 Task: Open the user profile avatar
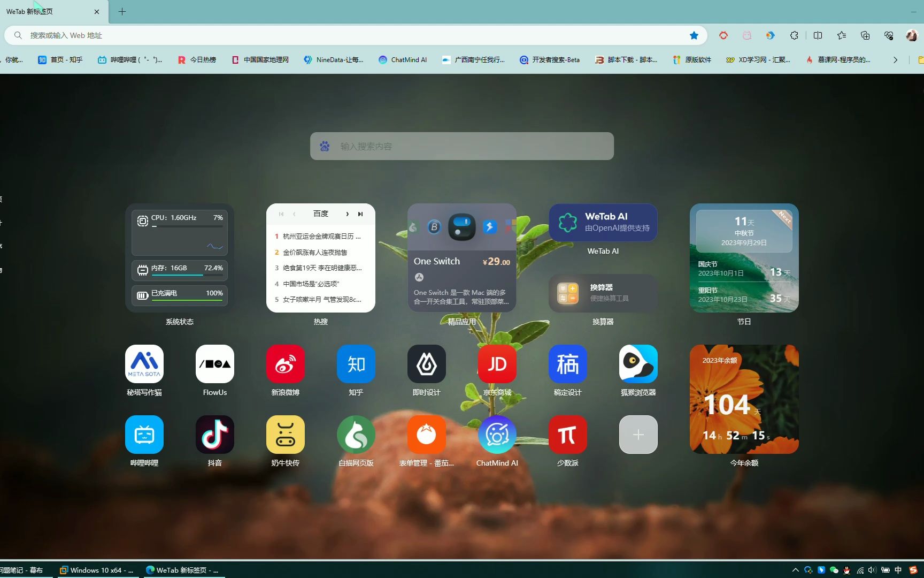point(912,35)
